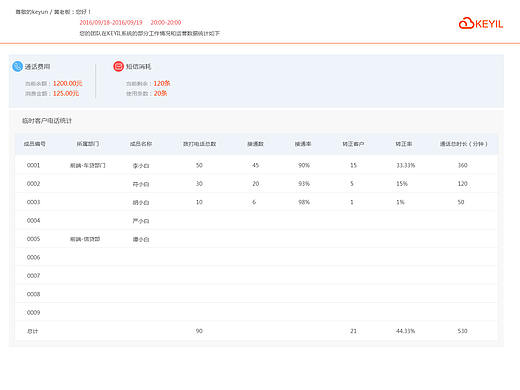Click the 所属部门 column header
Screen dimensions: 520x390
pos(88,144)
